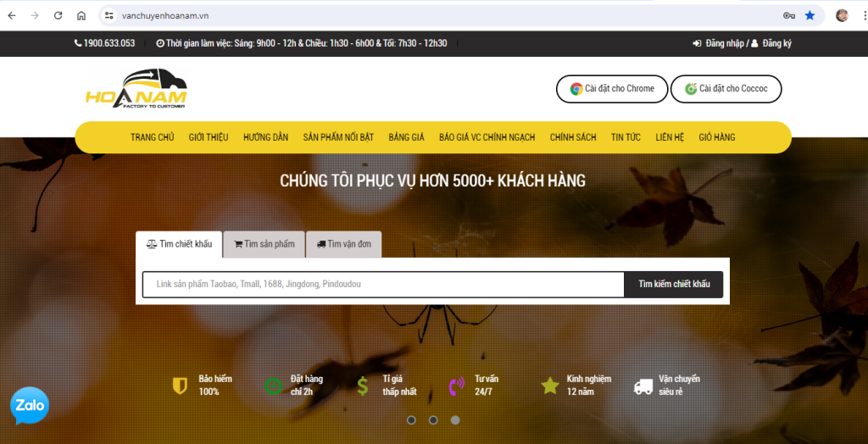
Task: Open SẢN PHẨM NỔI BẬT menu item
Action: tap(338, 137)
